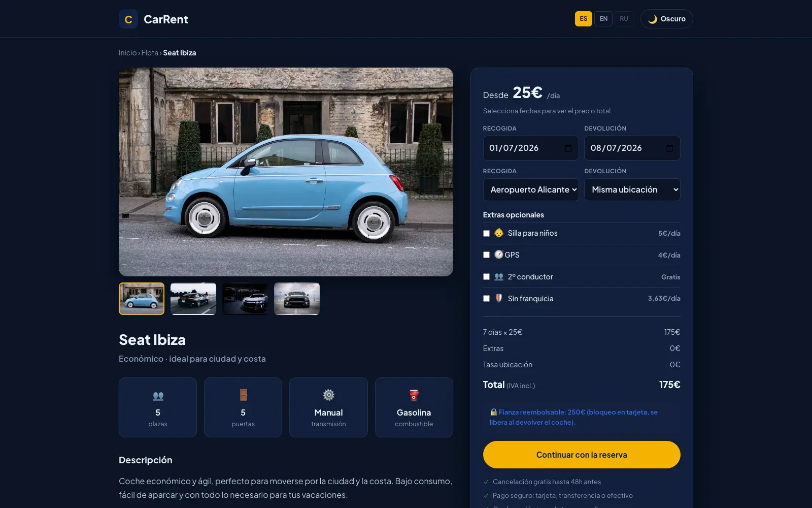Click the people icon for 2º conductor
This screenshot has width=812, height=508.
coord(499,277)
